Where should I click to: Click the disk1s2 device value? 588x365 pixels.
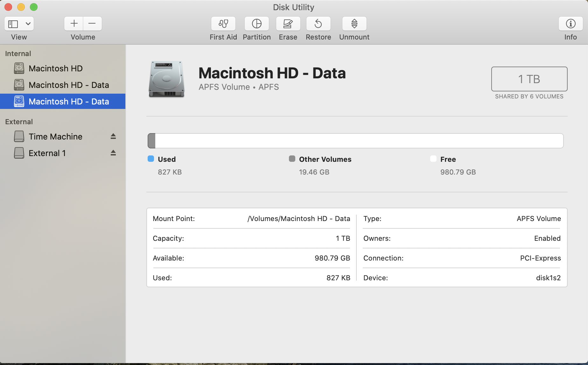tap(548, 278)
